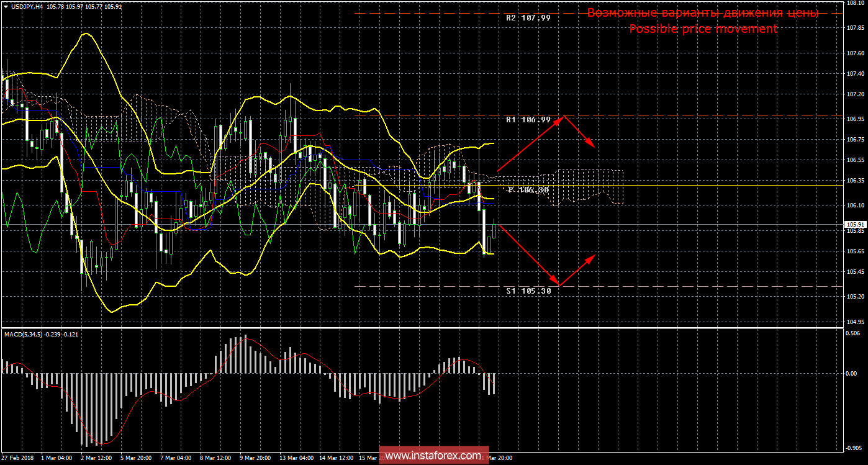Click the 13 Mar 04:00 time label
The image size is (868, 465).
tap(296, 458)
